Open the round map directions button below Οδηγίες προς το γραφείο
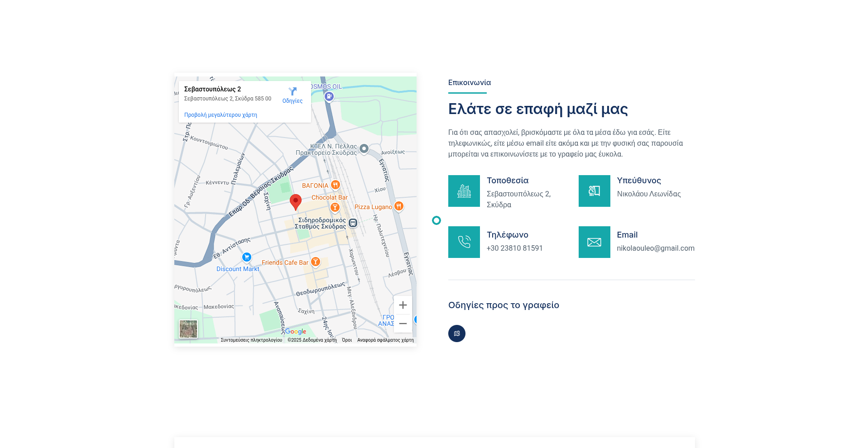The width and height of the screenshot is (868, 448). (457, 334)
